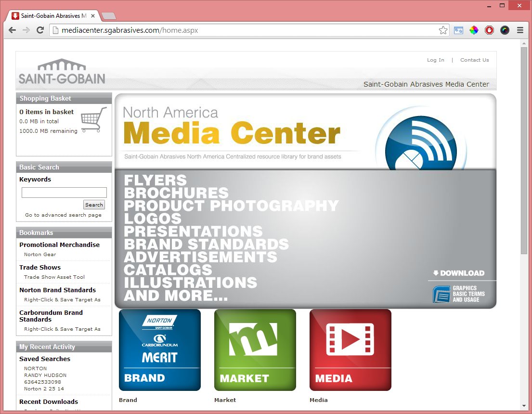Click the red stop-hand extension icon

point(489,30)
